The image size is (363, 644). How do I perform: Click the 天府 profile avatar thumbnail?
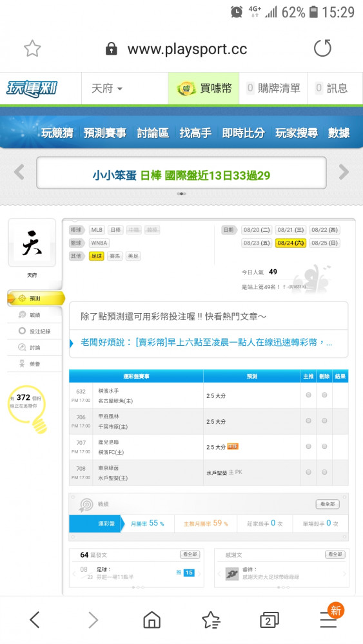(x=32, y=243)
